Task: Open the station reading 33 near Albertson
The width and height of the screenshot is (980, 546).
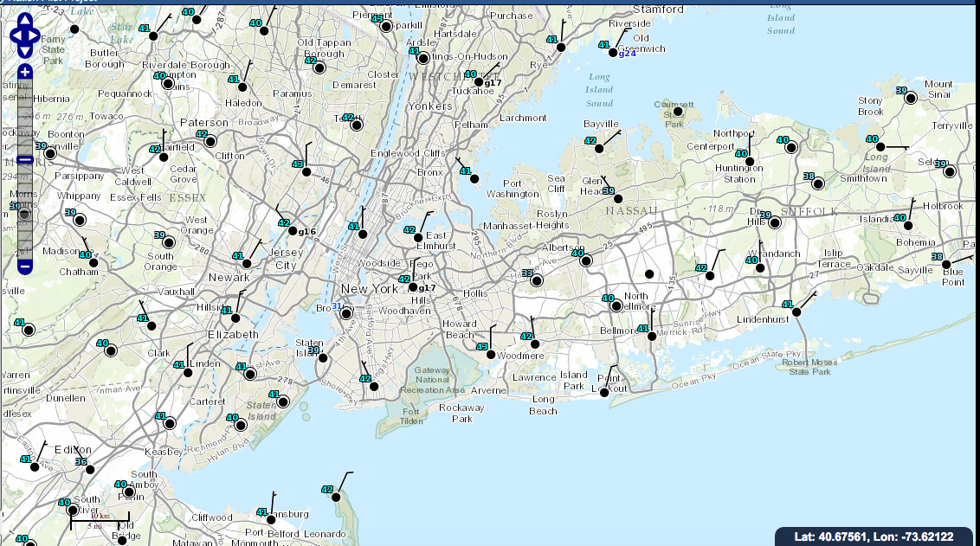Action: (536, 280)
